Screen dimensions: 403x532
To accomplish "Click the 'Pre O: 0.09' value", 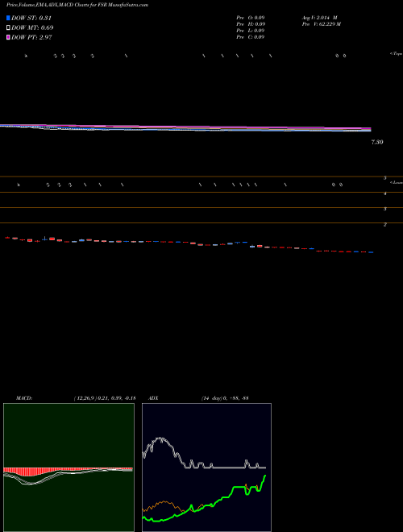I will [x=251, y=18].
